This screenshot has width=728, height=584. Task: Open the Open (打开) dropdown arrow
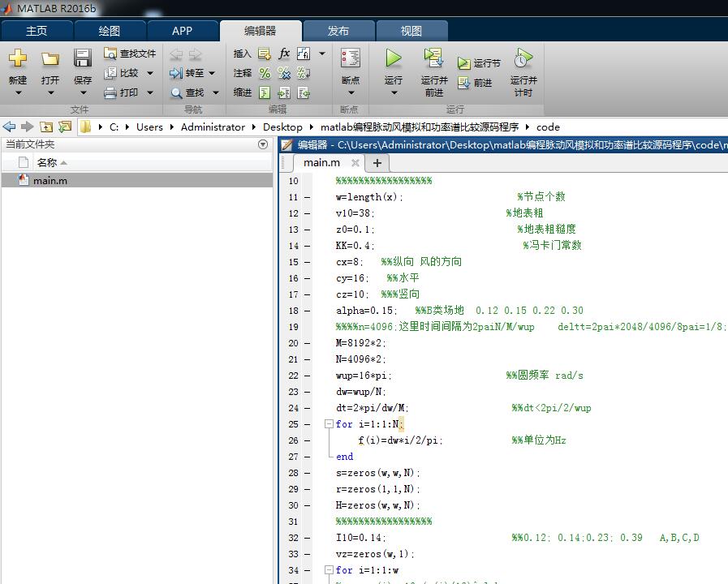[x=50, y=92]
